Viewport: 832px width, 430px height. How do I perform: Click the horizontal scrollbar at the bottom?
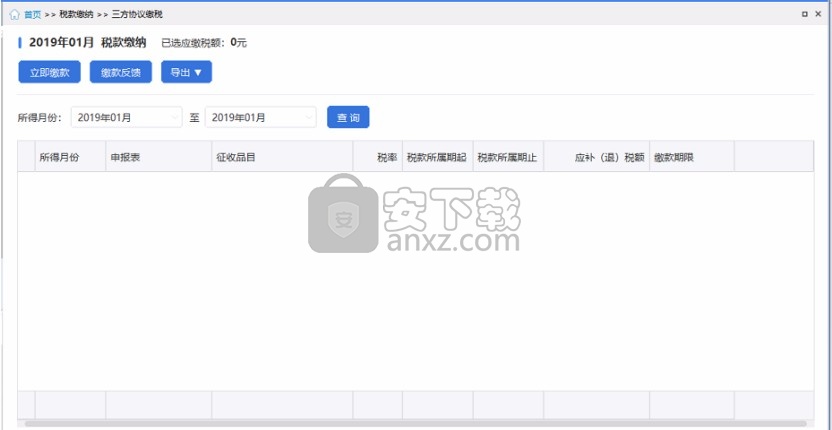tap(415, 424)
